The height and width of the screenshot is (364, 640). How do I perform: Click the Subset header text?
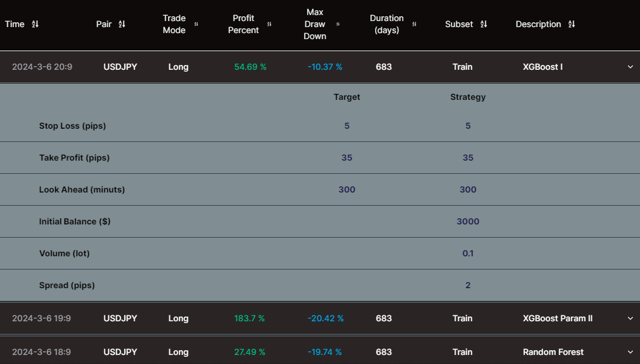pos(459,24)
